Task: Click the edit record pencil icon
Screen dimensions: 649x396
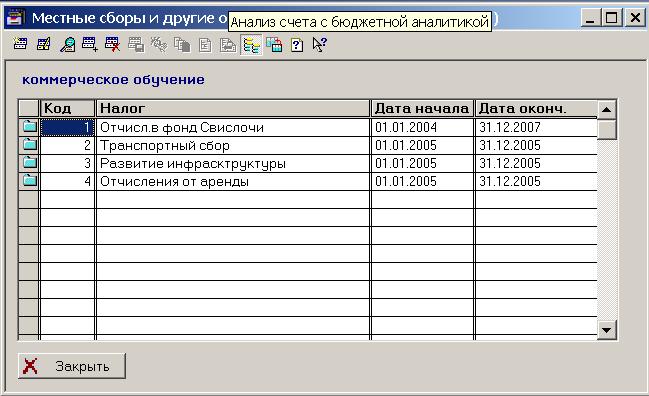Action: [x=43, y=44]
